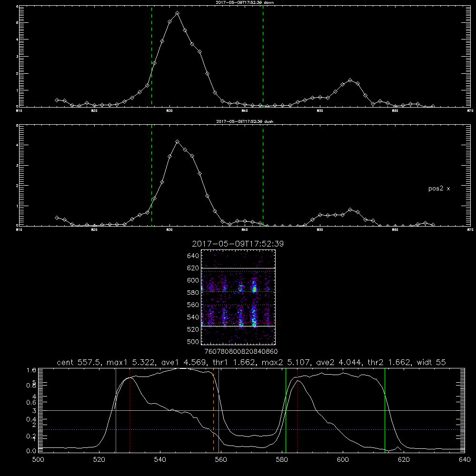Click the '560' label on bottom plot x-axis
The image size is (476, 476).
click(x=221, y=460)
